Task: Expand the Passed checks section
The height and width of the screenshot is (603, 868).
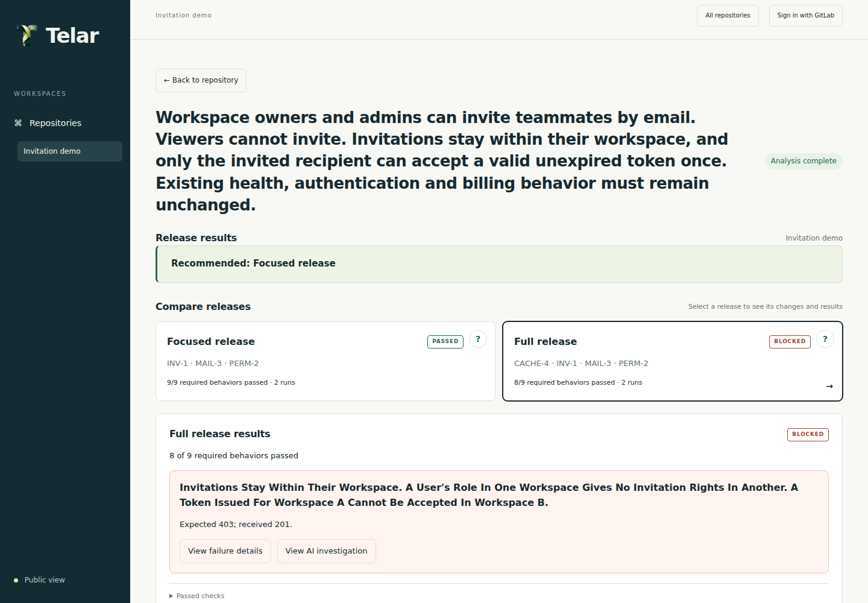Action: click(x=197, y=596)
